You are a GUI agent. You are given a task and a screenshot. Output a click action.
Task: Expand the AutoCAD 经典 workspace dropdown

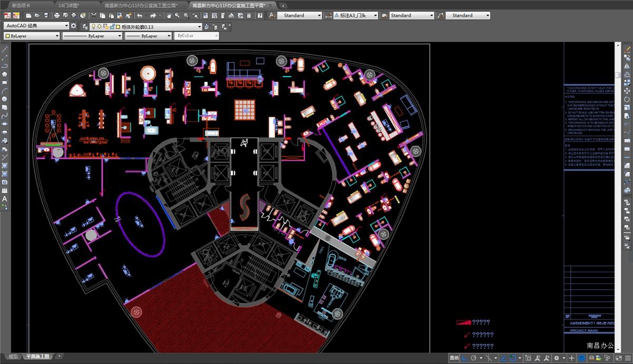click(66, 26)
